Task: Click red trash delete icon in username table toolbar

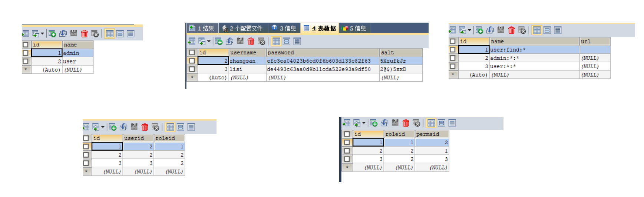Action: (251, 41)
